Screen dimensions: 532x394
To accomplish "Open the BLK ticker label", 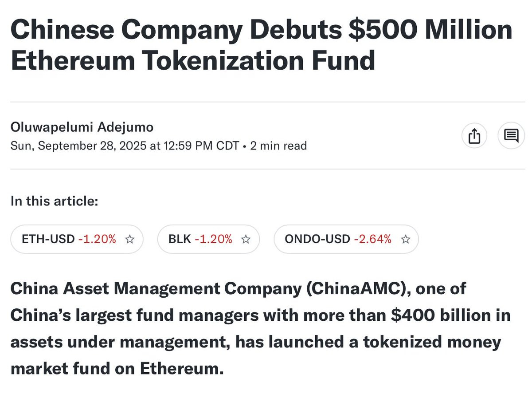I will tap(180, 239).
